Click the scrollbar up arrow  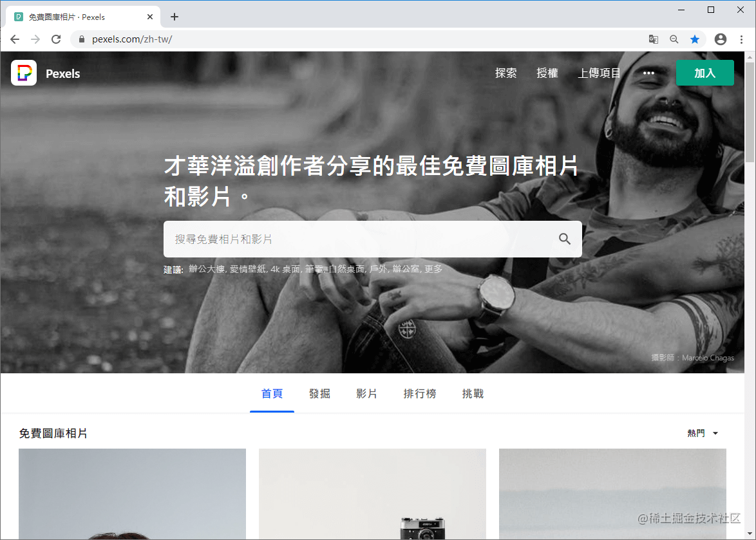pos(750,57)
